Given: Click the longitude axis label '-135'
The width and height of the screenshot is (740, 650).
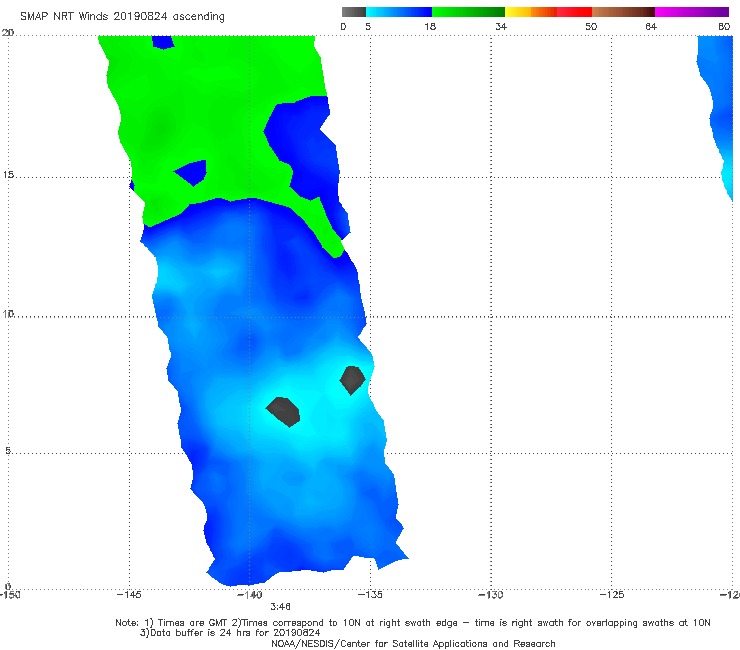Looking at the screenshot, I should click(370, 594).
